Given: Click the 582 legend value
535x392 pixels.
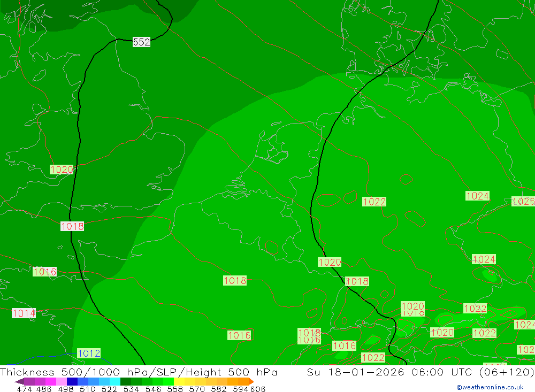Looking at the screenshot, I should [x=218, y=389].
